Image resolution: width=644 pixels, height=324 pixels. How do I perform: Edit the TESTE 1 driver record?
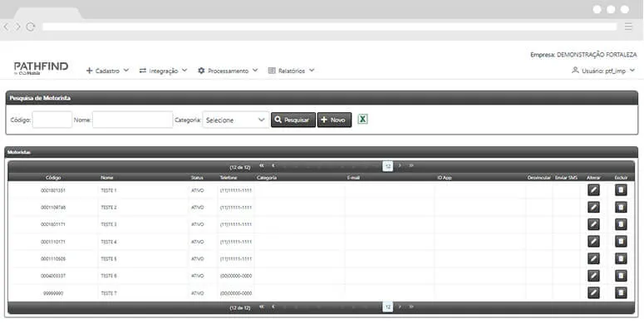(593, 190)
